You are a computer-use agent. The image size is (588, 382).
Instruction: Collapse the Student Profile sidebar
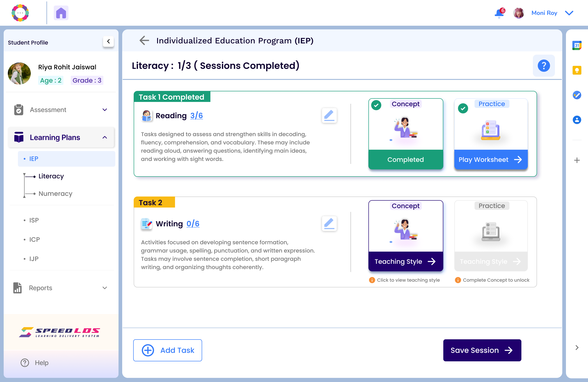108,42
